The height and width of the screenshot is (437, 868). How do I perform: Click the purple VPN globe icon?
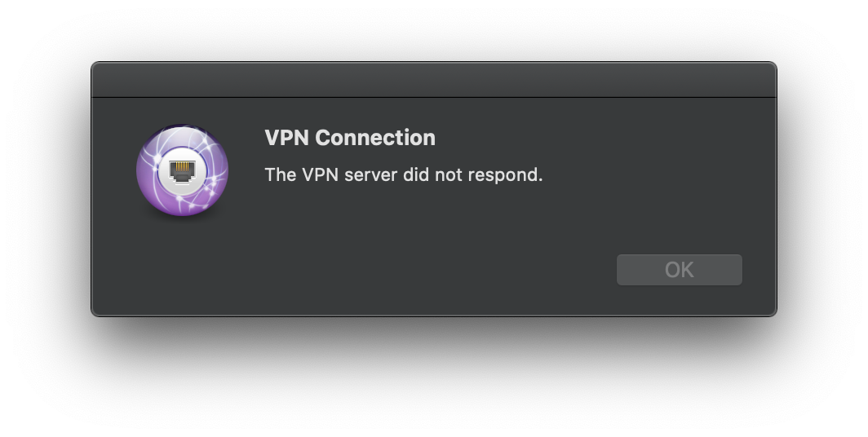(182, 171)
